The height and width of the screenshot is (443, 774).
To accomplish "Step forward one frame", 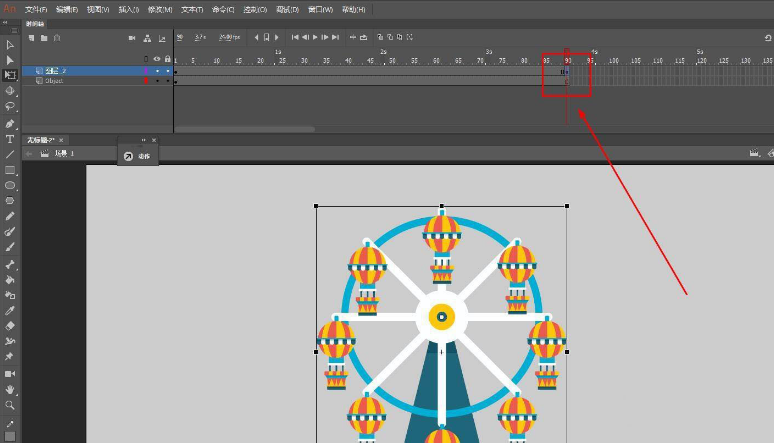I will click(x=325, y=37).
